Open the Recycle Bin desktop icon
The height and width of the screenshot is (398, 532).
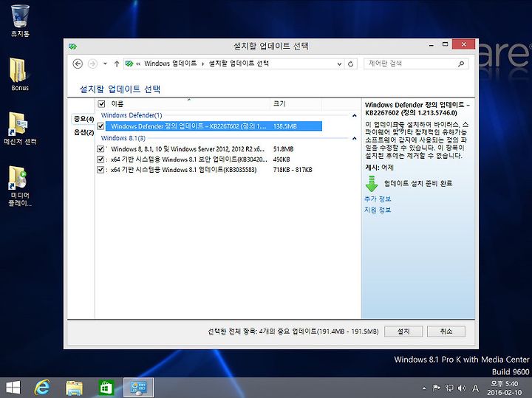click(x=20, y=21)
